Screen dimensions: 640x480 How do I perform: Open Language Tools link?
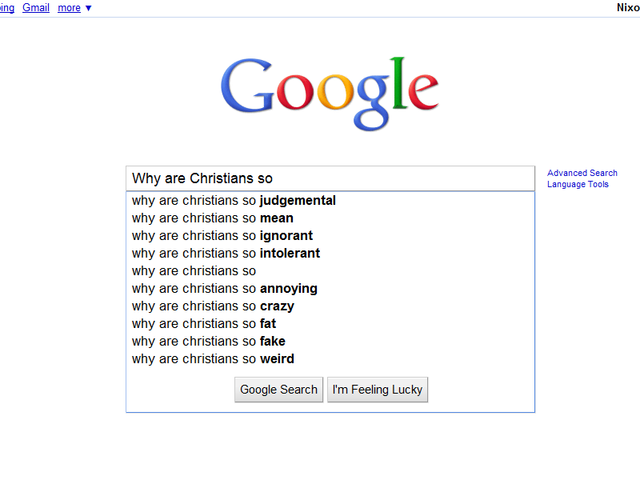pyautogui.click(x=578, y=184)
